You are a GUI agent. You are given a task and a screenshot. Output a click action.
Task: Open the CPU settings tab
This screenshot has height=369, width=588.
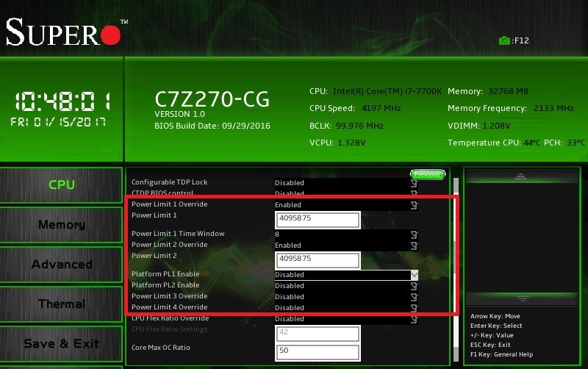[61, 185]
